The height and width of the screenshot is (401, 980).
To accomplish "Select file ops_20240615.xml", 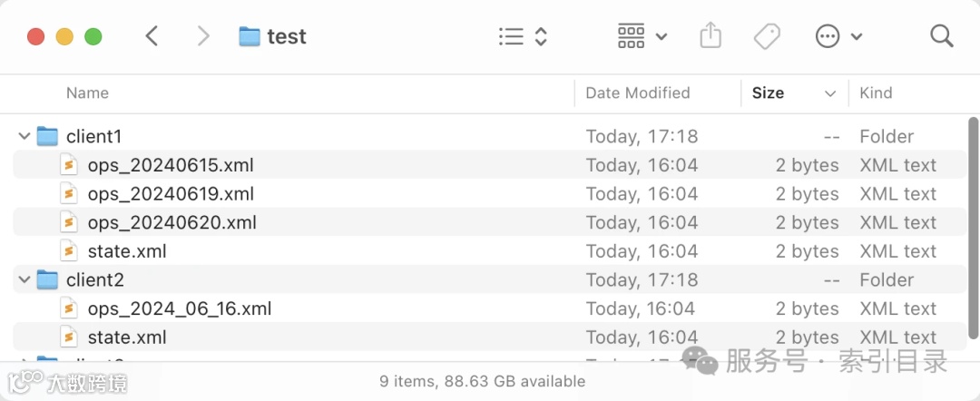I will click(170, 165).
